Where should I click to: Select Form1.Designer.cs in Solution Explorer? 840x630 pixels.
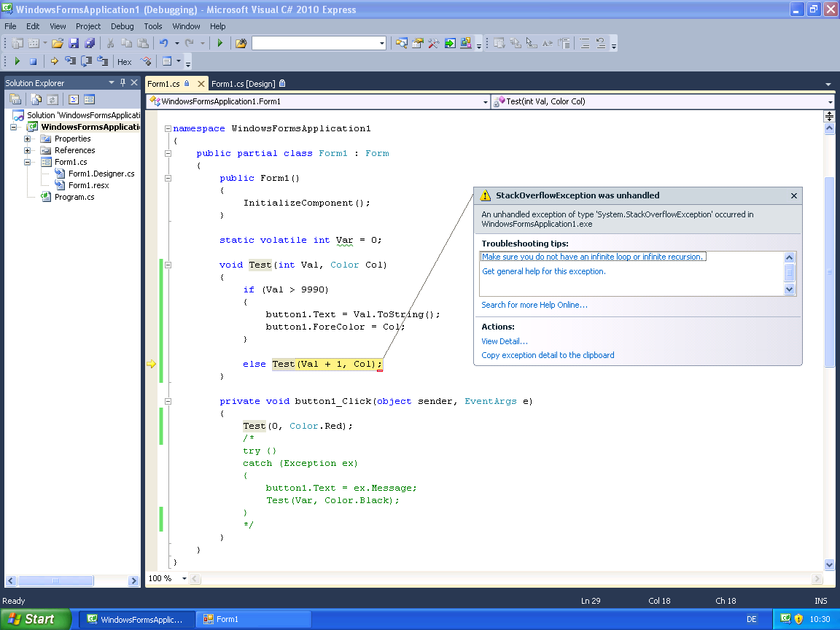click(x=101, y=174)
